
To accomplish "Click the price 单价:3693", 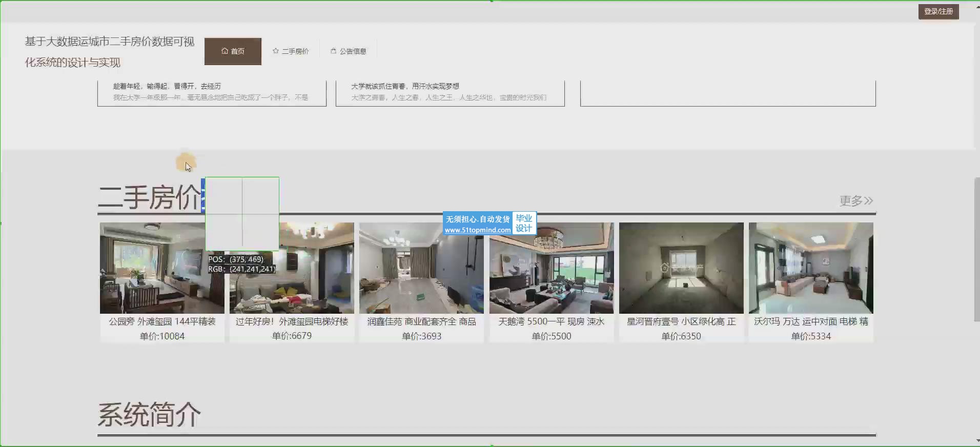I will coord(421,336).
